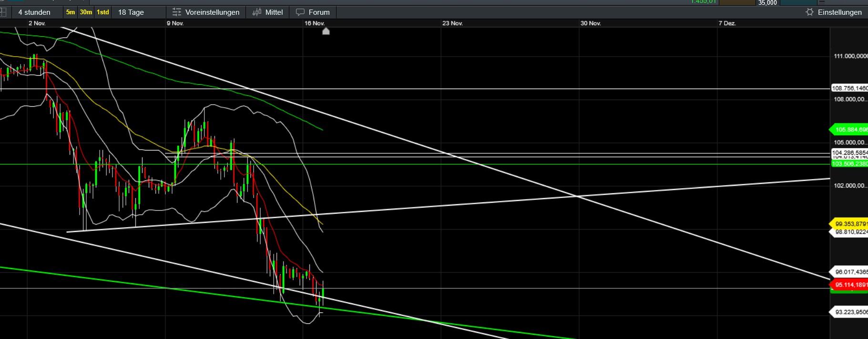Open Einstellungen settings
The image size is (868, 339).
pos(839,12)
